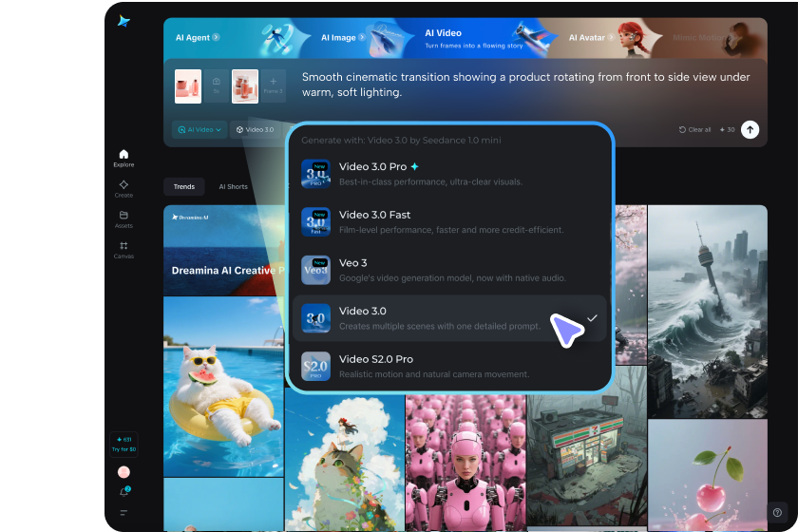Submit prompt with the up-arrow button
This screenshot has height=532, width=798.
pyautogui.click(x=750, y=130)
